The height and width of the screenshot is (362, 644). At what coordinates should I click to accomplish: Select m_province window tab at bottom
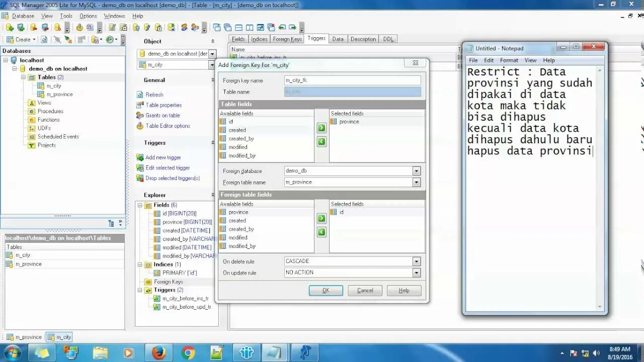coord(24,337)
